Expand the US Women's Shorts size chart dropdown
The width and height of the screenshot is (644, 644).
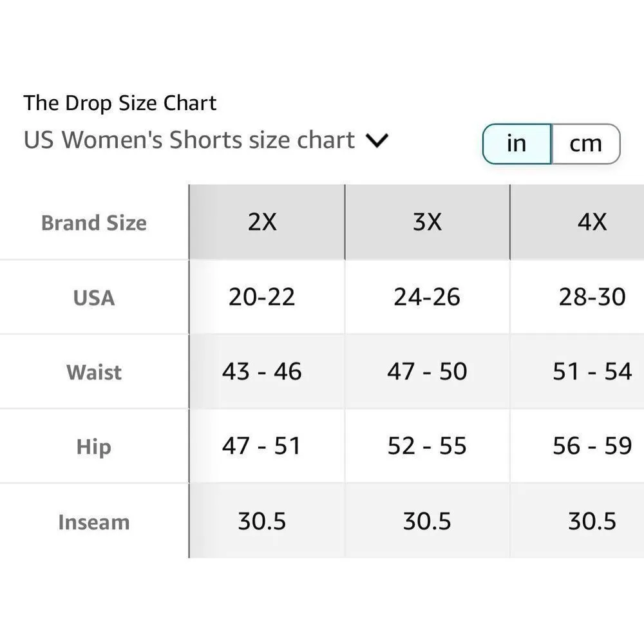pos(377,140)
